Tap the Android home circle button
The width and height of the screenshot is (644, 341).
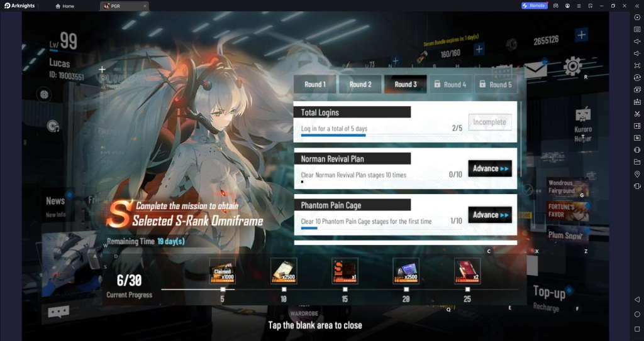click(x=637, y=315)
